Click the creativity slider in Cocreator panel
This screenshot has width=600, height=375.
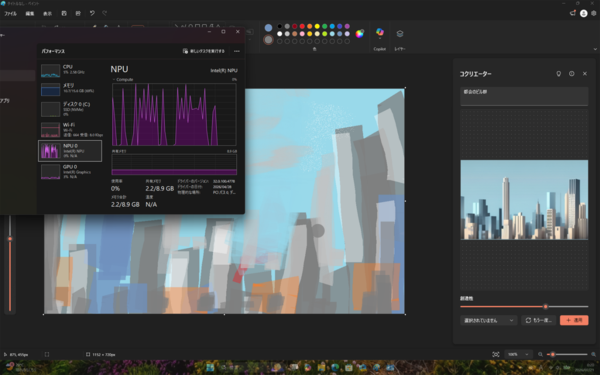click(524, 307)
